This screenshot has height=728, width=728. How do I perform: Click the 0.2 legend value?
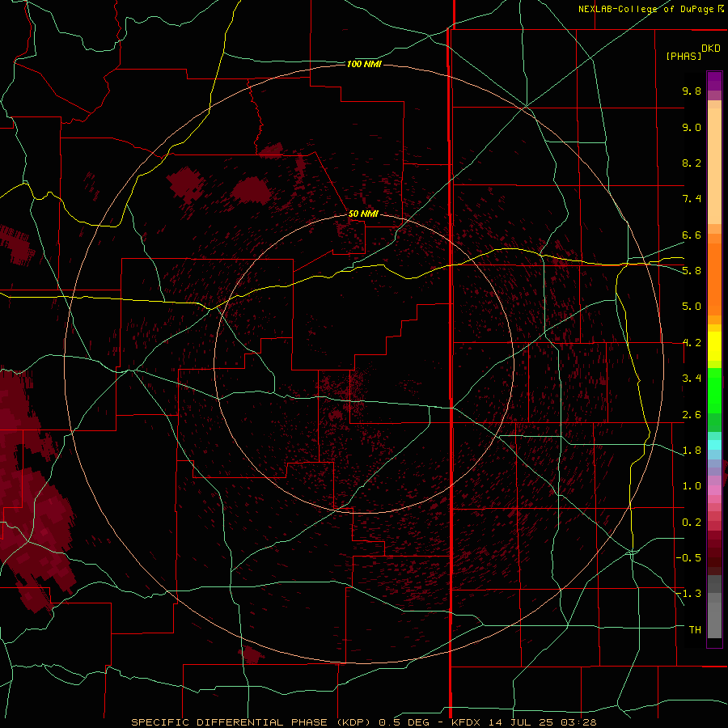coord(692,523)
